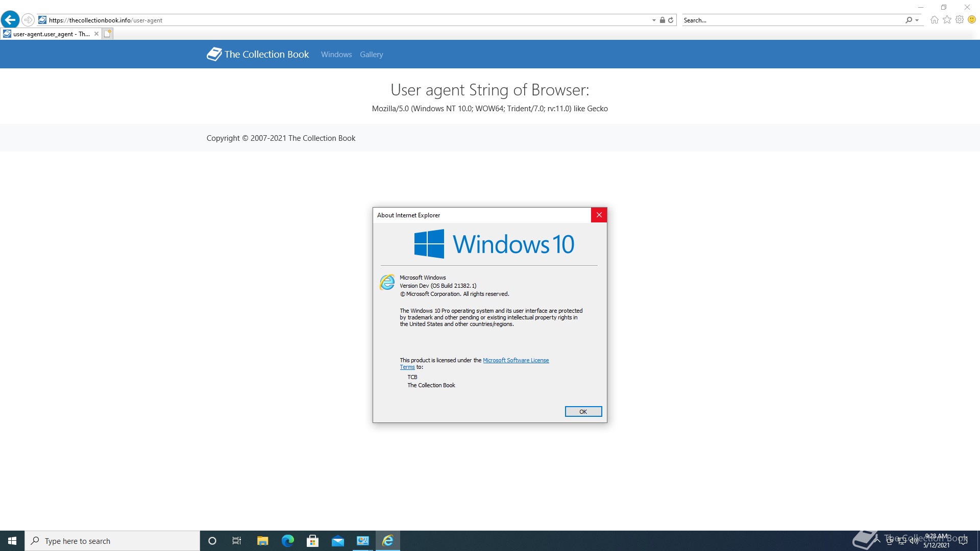Open the network status tray icon
The height and width of the screenshot is (551, 980).
point(902,541)
